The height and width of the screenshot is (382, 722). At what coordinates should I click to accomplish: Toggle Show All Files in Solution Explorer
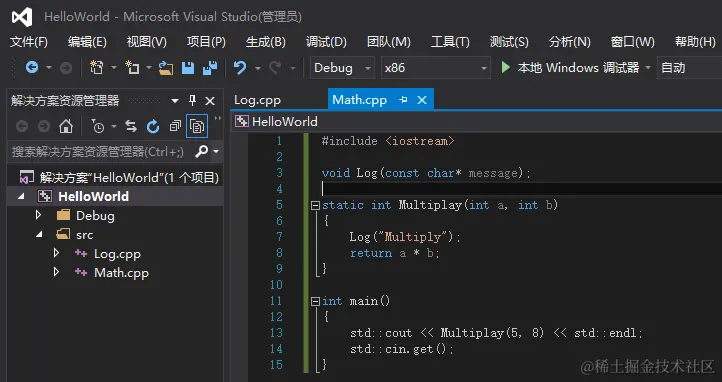coord(197,126)
